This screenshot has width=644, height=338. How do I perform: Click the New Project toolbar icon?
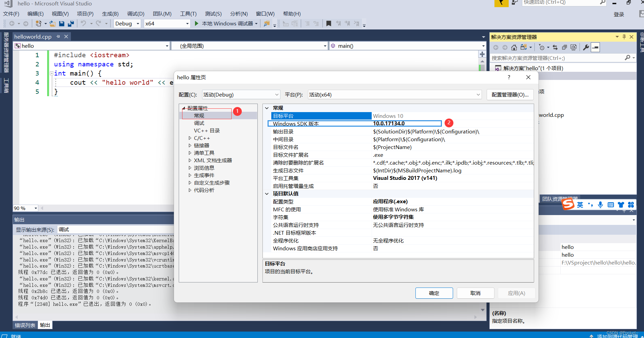[x=38, y=23]
